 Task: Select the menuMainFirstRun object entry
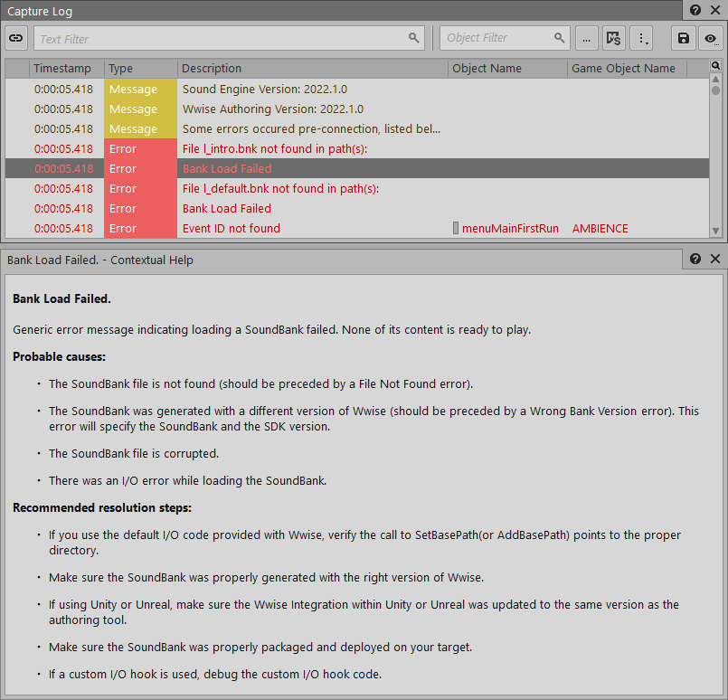click(x=510, y=229)
